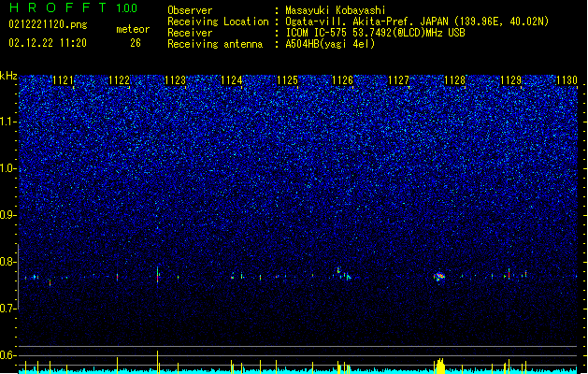Click the 1124 time marker
The image size is (588, 374).
coord(232,80)
